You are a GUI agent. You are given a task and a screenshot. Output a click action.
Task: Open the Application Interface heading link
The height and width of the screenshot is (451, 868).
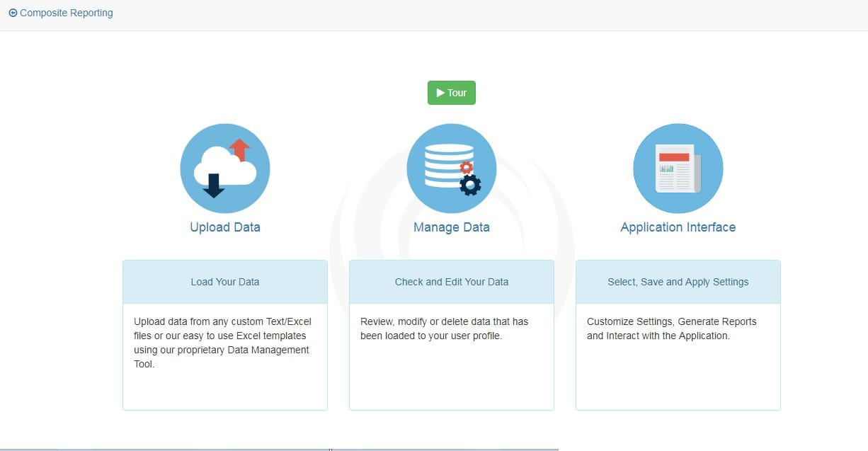[x=678, y=227]
